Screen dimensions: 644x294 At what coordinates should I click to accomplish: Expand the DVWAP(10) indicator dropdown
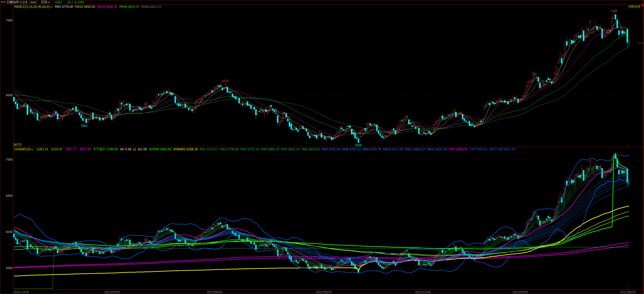(32, 150)
